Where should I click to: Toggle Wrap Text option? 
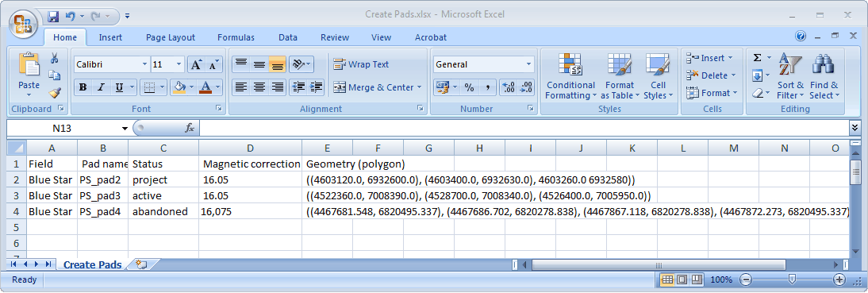tap(361, 64)
